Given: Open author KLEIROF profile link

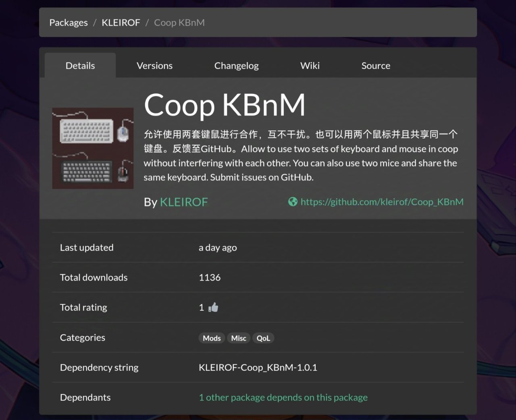Looking at the screenshot, I should coord(184,202).
